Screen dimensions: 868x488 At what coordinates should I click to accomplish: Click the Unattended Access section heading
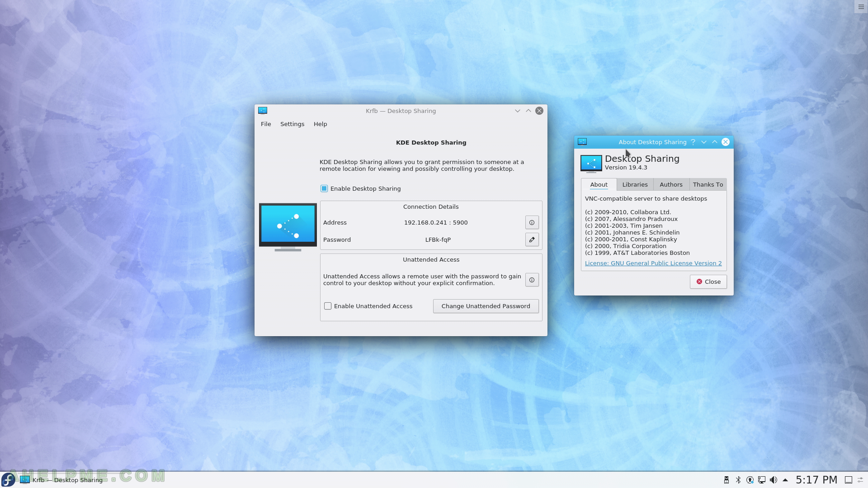point(431,259)
